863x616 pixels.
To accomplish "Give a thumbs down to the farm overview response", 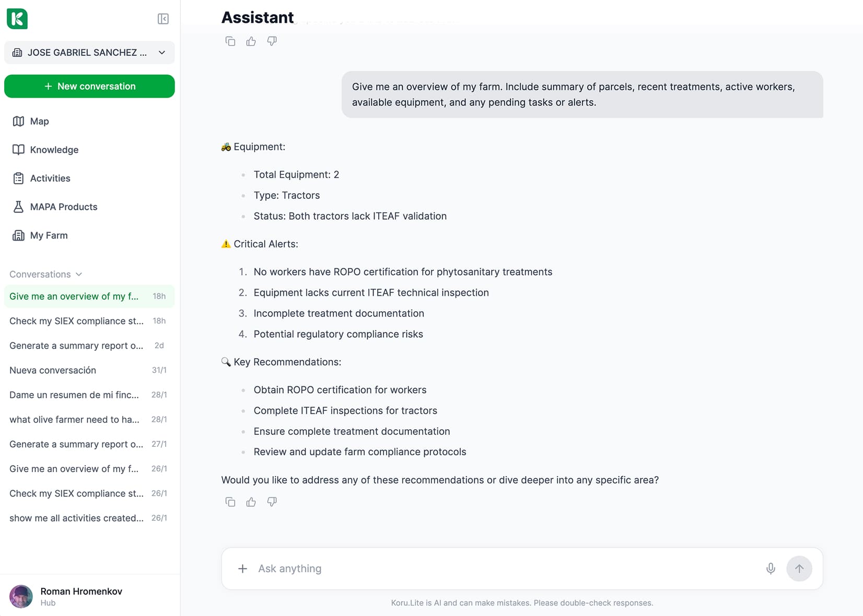I will [x=272, y=502].
